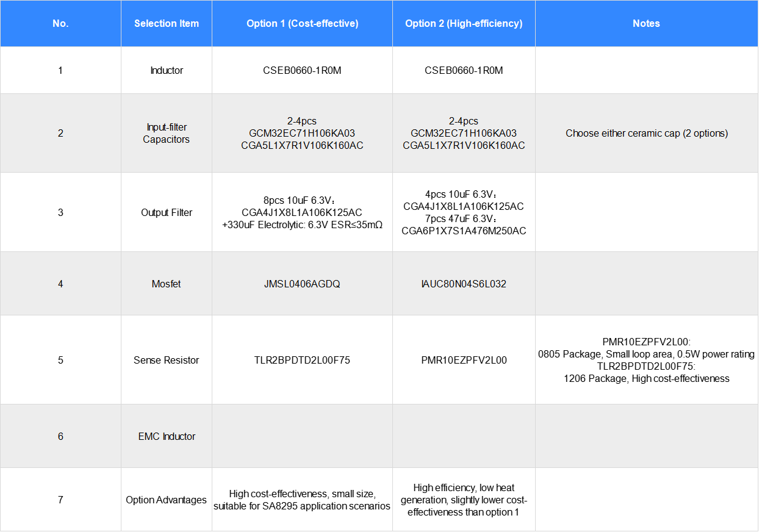The height and width of the screenshot is (532, 759).
Task: Click "CSEB0660-1R0M" under Option 1 (Cost-effective)
Action: [302, 70]
